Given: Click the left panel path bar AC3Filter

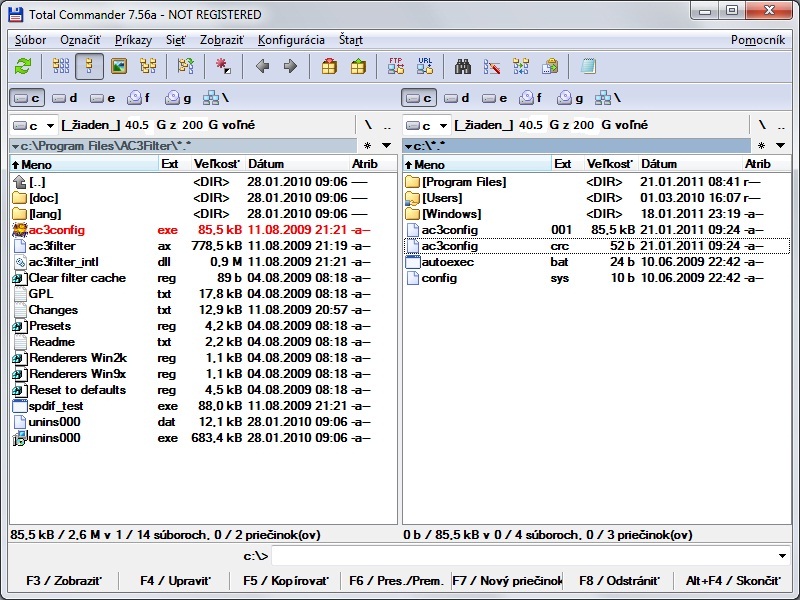Looking at the screenshot, I should click(184, 146).
